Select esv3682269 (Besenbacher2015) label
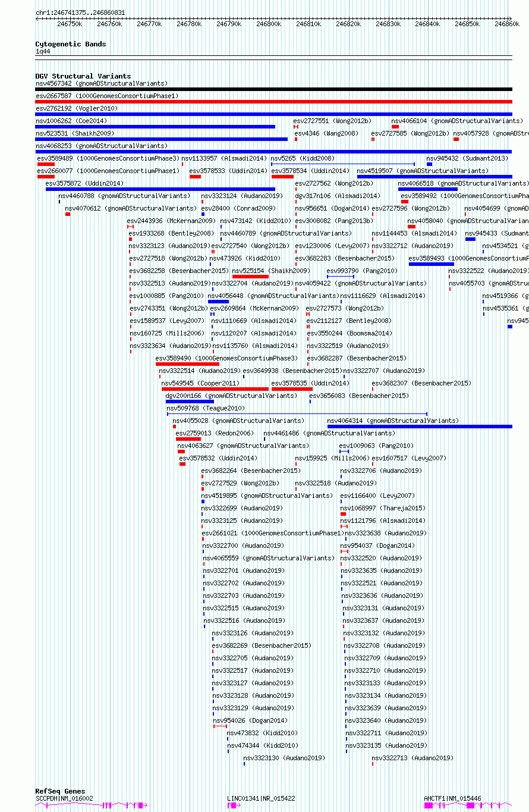Viewport: 529px width, 812px height. tap(262, 645)
